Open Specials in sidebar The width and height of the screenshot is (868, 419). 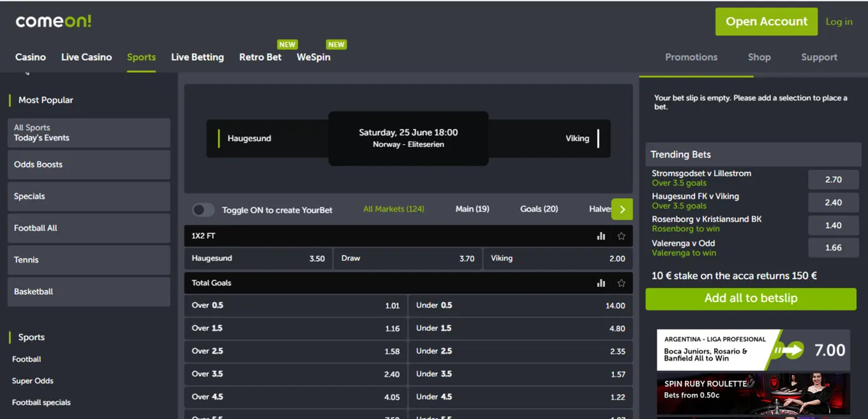tap(89, 197)
